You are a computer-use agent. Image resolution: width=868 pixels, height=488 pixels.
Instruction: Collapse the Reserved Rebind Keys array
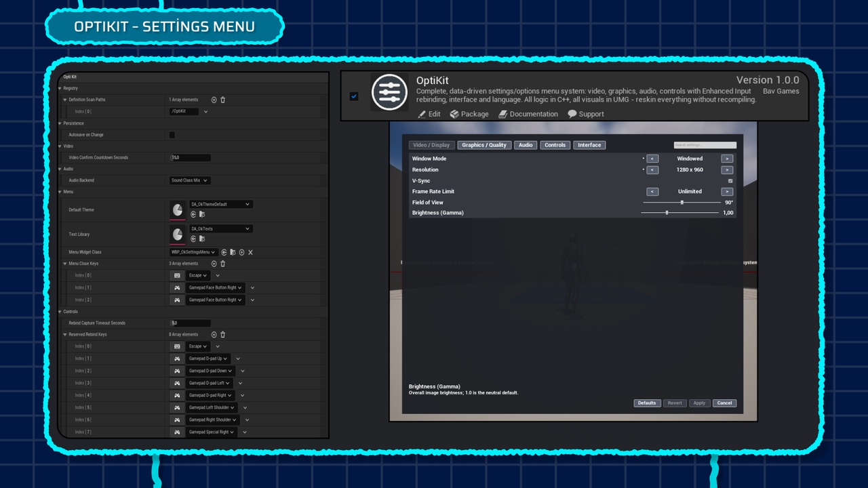pyautogui.click(x=66, y=335)
